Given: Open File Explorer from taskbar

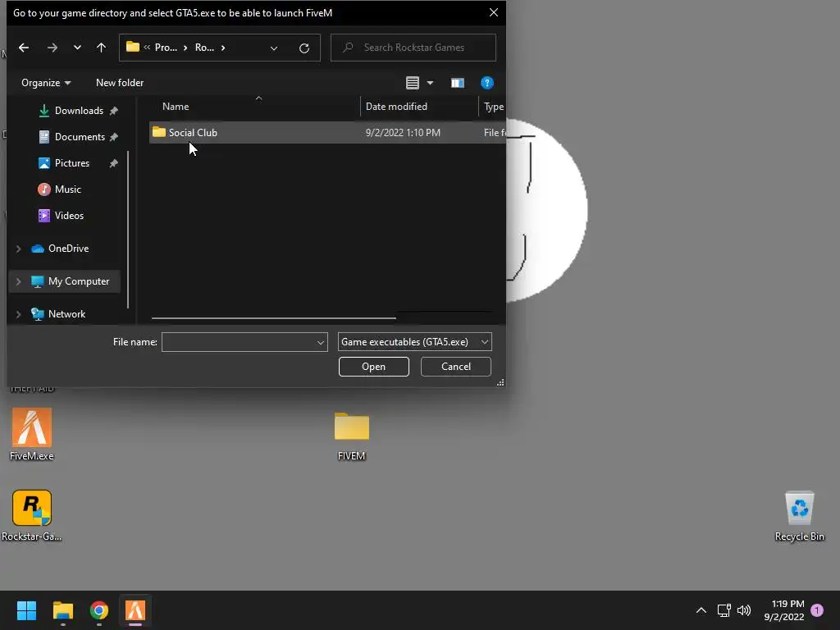Looking at the screenshot, I should pos(62,610).
